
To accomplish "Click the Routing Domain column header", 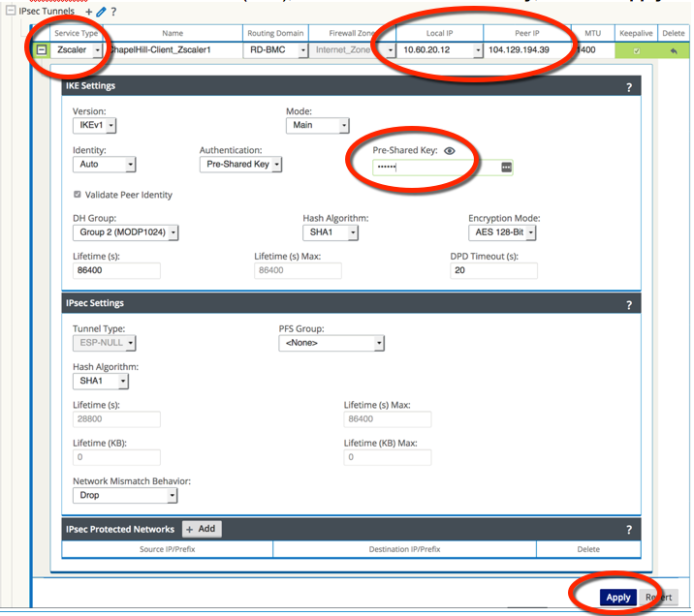I will [275, 33].
